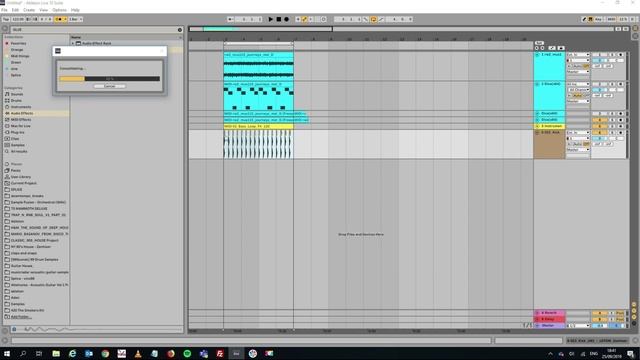Open the quantization 1 Bar dropdown
The image size is (640, 360).
[76, 19]
